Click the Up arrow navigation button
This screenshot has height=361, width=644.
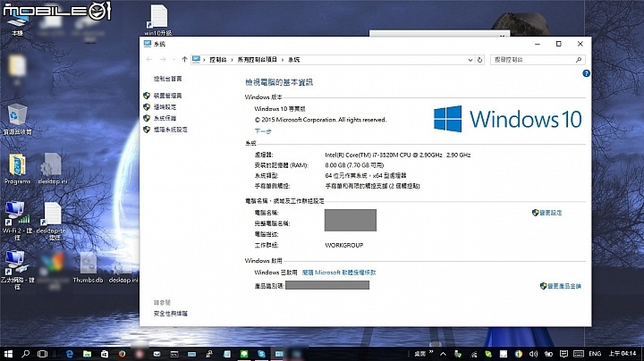click(184, 60)
